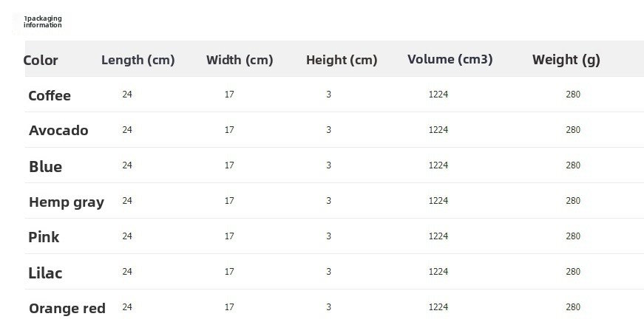
Task: Select the Hemp gray row label
Action: click(67, 202)
